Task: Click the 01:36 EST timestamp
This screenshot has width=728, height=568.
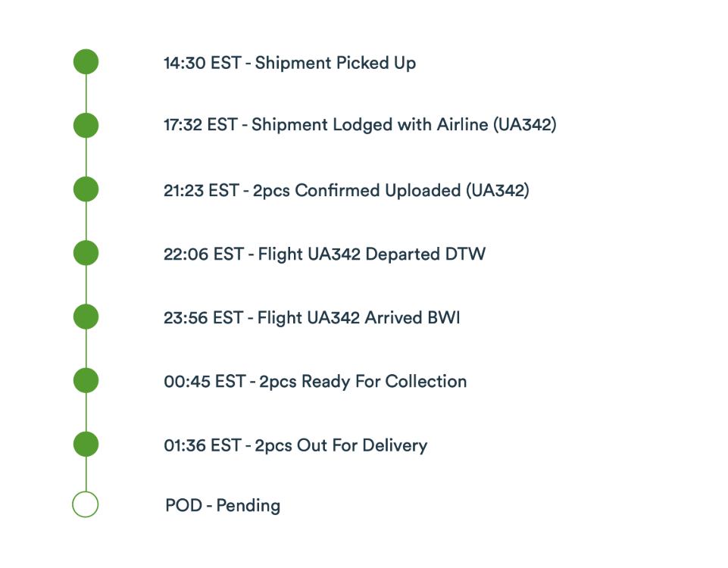Action: tap(202, 445)
